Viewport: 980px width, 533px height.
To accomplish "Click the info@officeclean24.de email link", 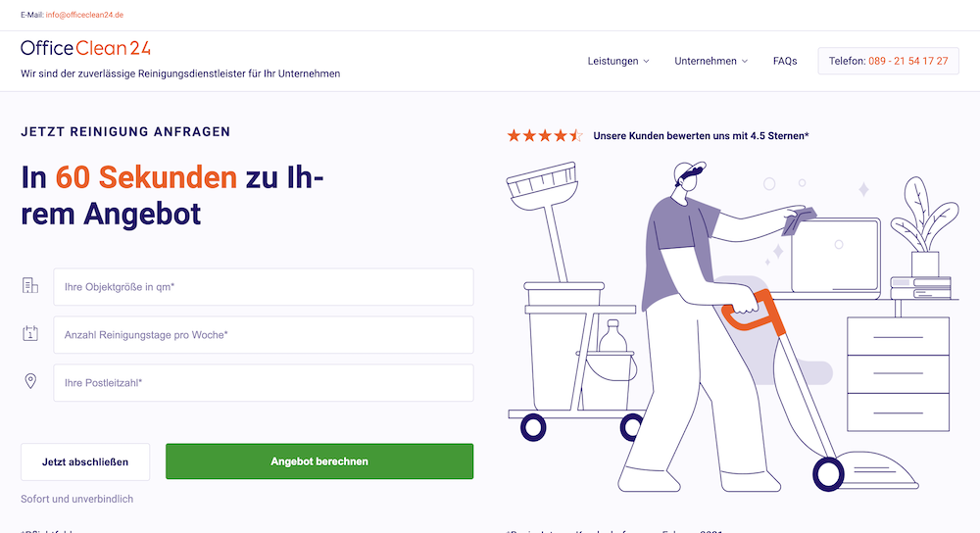I will click(84, 15).
